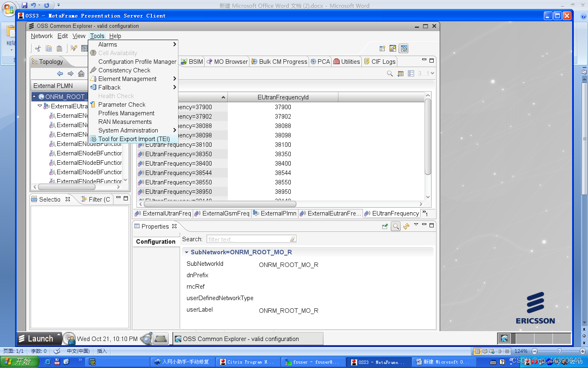Click the cut scissors icon in toolbar
This screenshot has width=588, height=368.
coord(38,48)
